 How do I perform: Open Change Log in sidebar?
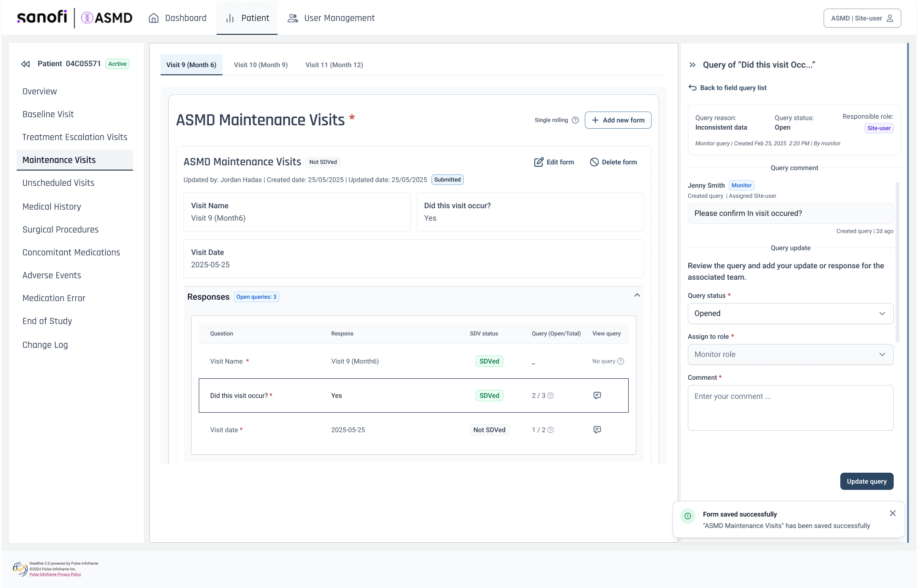(45, 345)
